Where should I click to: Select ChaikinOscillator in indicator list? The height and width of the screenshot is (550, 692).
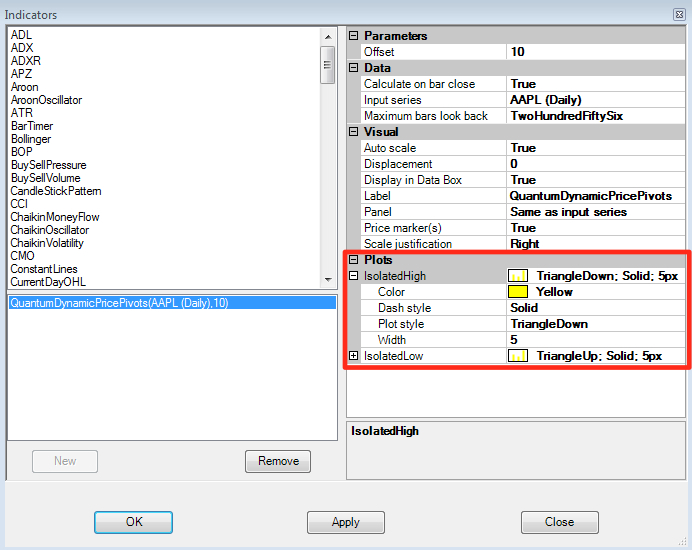point(50,230)
